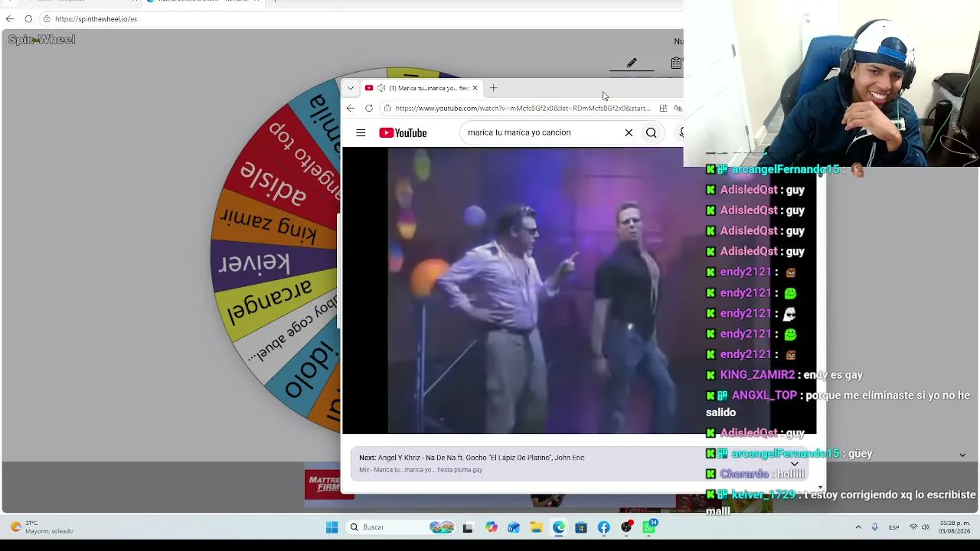This screenshot has width=980, height=551.
Task: Click the 'endy es gay' chat message text
Action: click(x=833, y=375)
